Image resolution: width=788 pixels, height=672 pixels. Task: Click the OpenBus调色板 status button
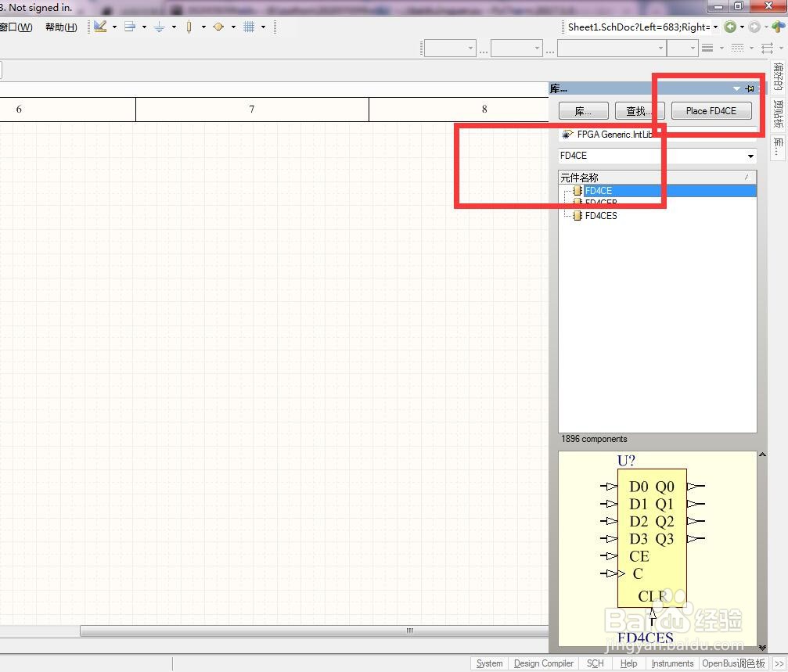pos(733,663)
